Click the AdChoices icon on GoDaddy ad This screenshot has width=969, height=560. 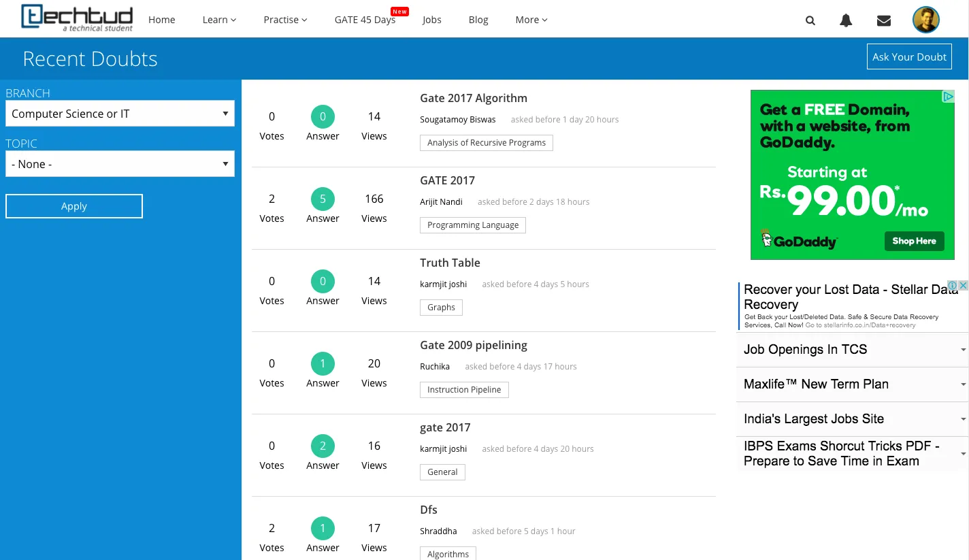coord(948,97)
